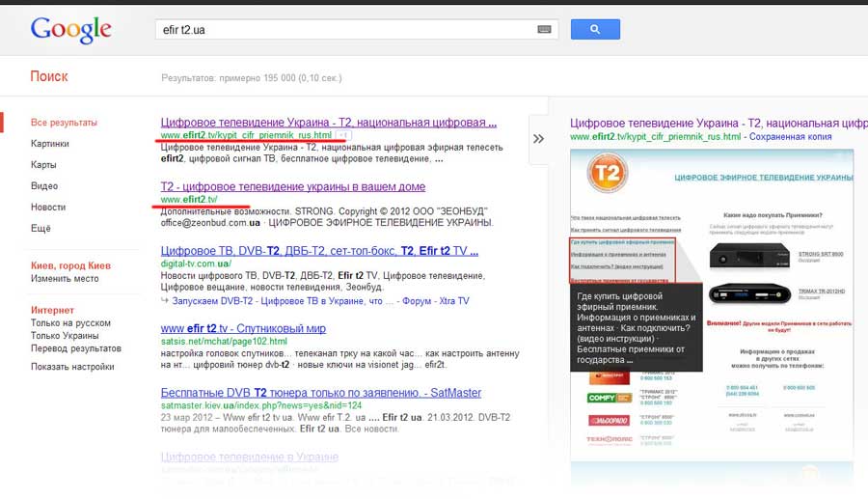Screen dimensions: 868x499
Task: Click the 'Интернет' heading in sidebar
Action: pos(53,310)
